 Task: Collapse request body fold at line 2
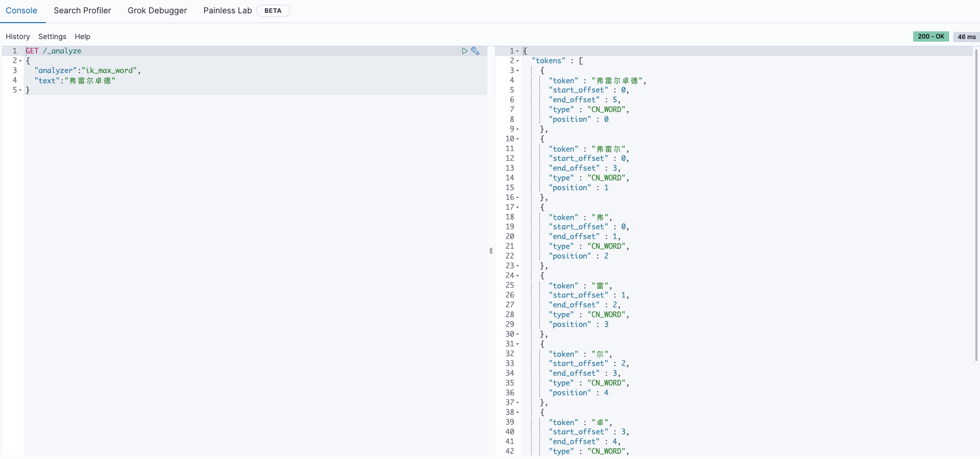[x=21, y=61]
